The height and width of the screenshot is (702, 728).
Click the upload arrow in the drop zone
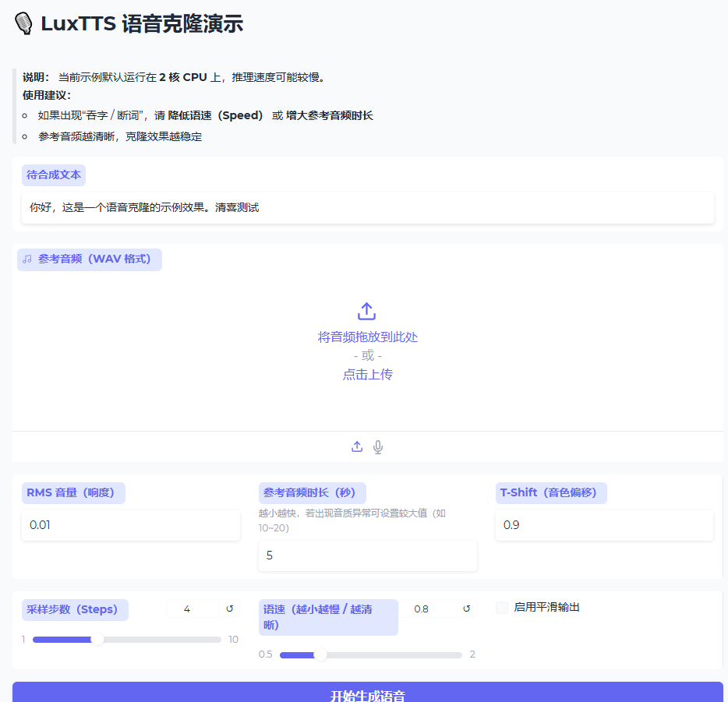coord(366,310)
